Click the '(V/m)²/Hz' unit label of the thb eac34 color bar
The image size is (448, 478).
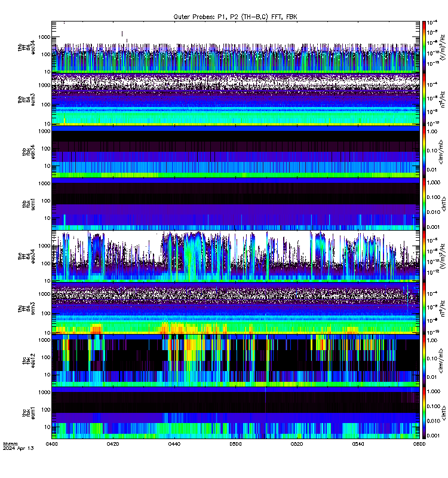[x=443, y=47]
